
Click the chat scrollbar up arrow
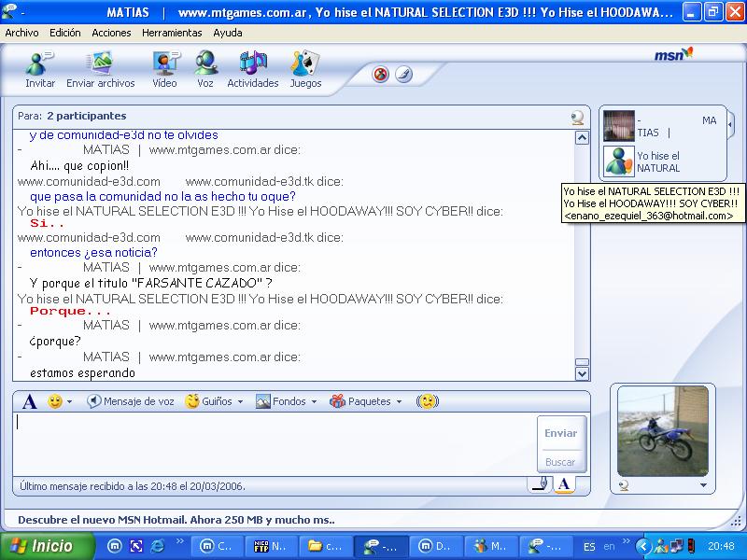point(582,137)
